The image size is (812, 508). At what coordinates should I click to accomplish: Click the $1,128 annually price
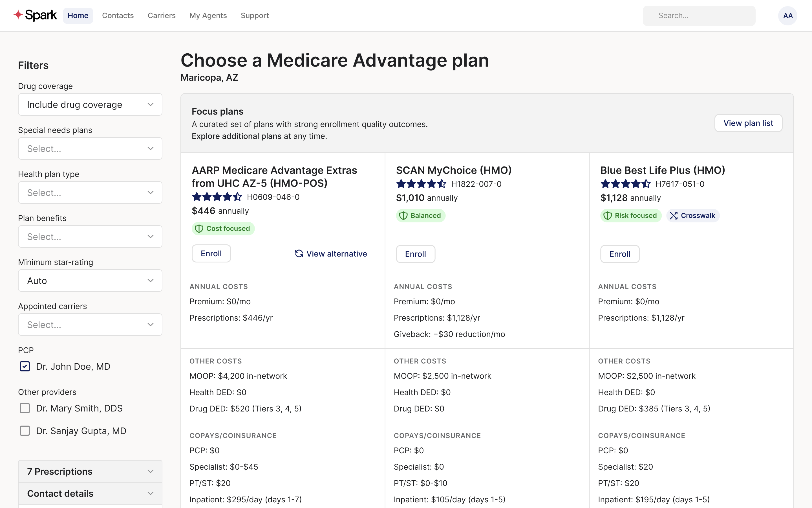tap(631, 198)
